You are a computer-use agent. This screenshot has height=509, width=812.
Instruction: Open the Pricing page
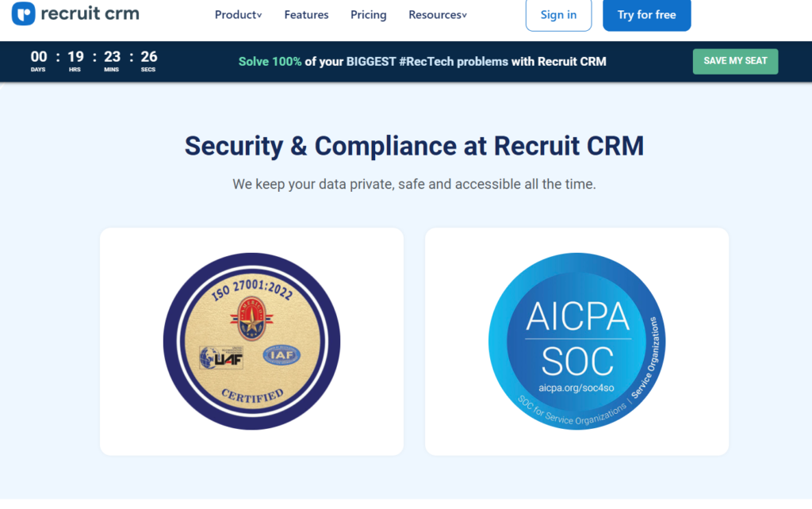[368, 15]
